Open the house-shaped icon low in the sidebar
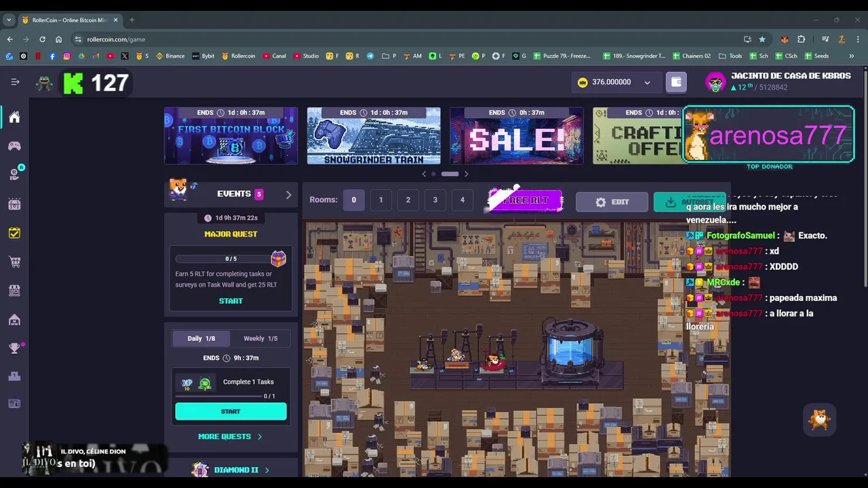Screen dimensions: 868x488 pyautogui.click(x=14, y=319)
